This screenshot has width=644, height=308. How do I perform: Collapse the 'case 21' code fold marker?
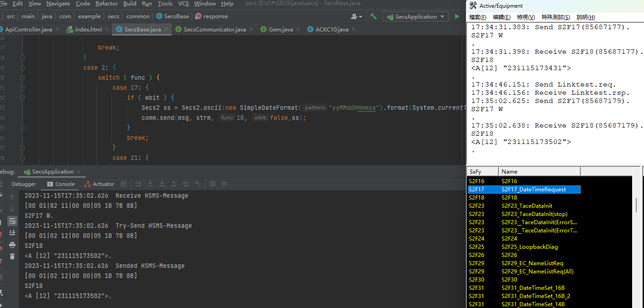(22, 158)
